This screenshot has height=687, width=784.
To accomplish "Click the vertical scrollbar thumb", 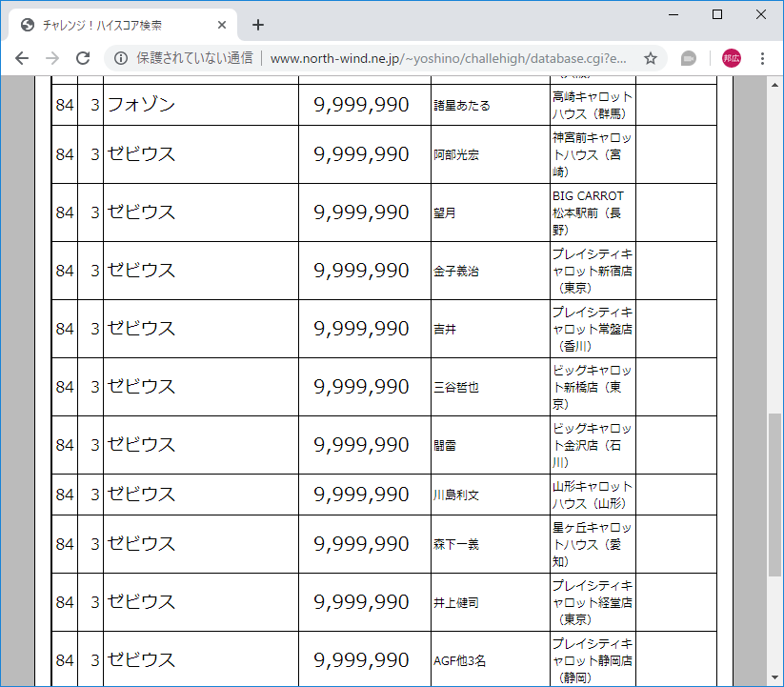I will click(x=774, y=495).
